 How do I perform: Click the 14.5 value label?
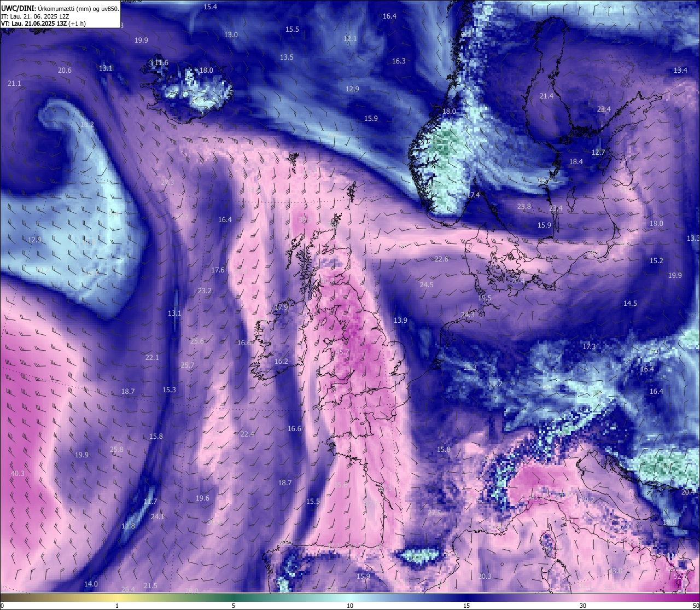(630, 303)
